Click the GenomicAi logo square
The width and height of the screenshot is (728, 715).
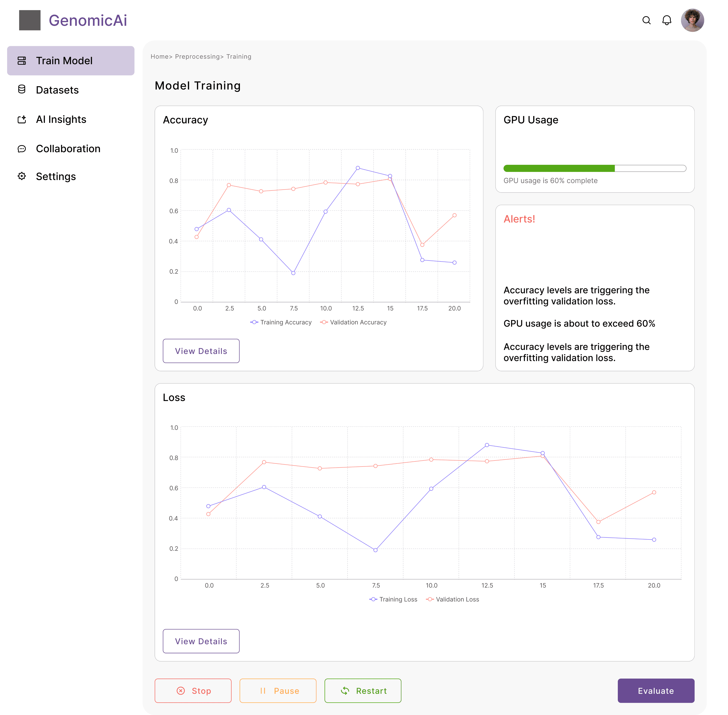tap(30, 20)
